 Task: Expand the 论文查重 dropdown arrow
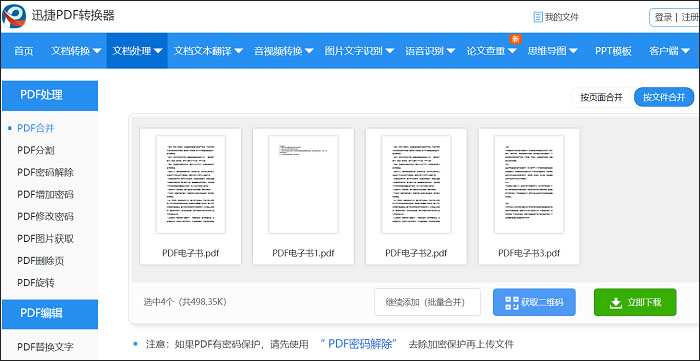pos(512,51)
